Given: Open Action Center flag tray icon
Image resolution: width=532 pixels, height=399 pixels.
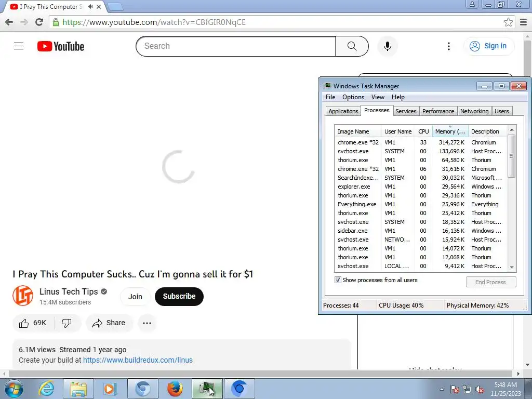Looking at the screenshot, I should click(455, 390).
